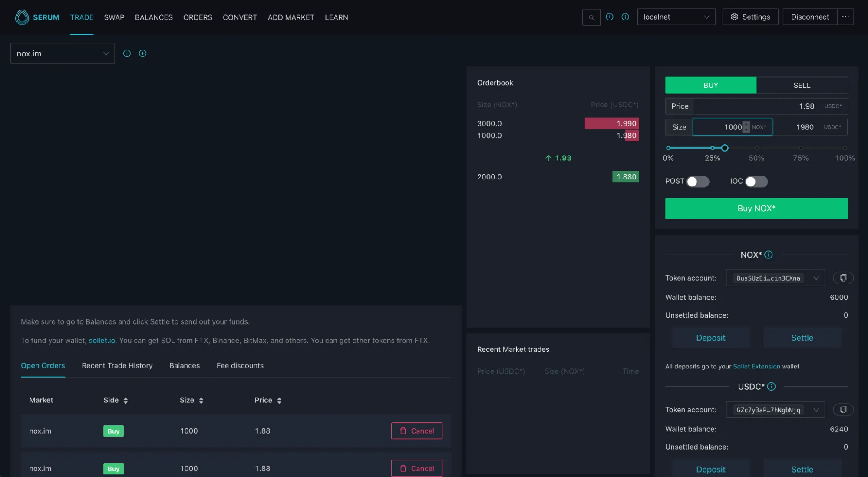Viewport: 868px width, 477px height.
Task: Open the nox.im market dropdown
Action: click(x=63, y=53)
